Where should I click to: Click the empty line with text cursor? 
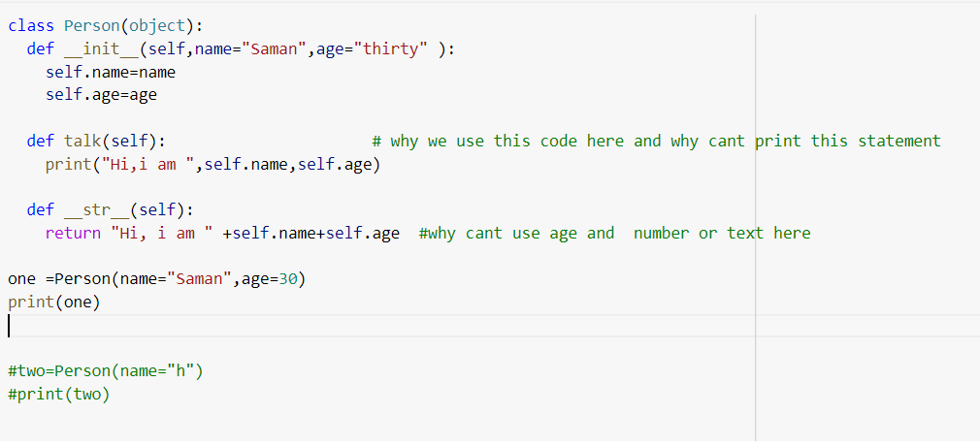[x=381, y=326]
